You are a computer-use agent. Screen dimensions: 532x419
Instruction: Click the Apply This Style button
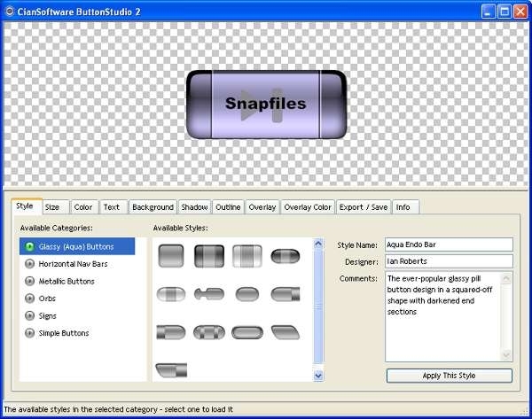point(450,376)
